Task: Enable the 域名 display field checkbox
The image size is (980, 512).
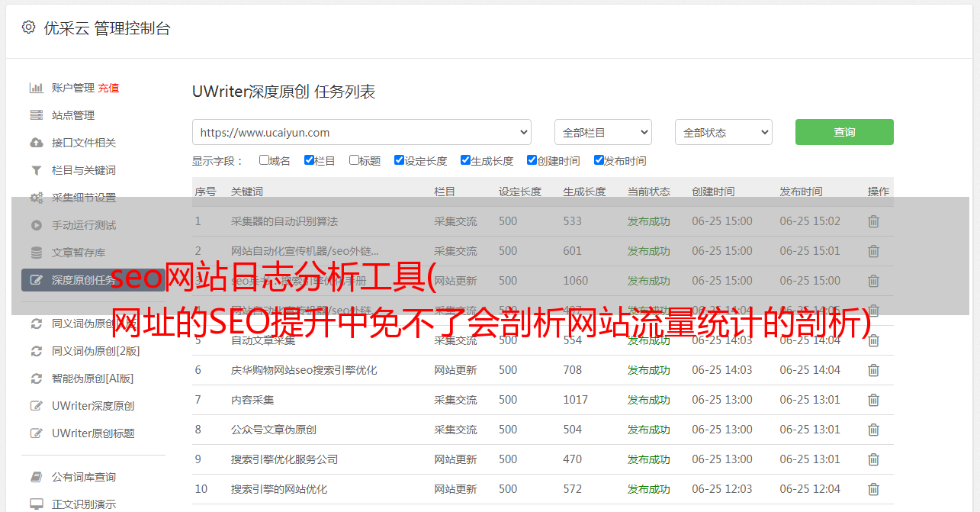Action: [x=264, y=160]
